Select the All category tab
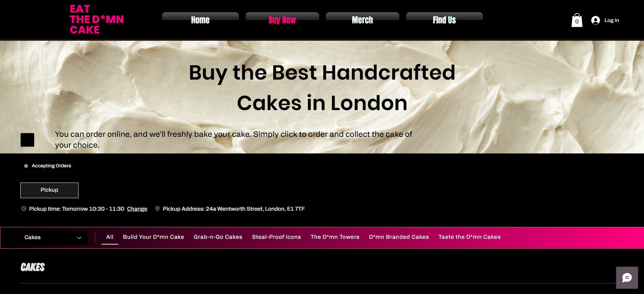Screen dimensions: 644x294 point(110,237)
